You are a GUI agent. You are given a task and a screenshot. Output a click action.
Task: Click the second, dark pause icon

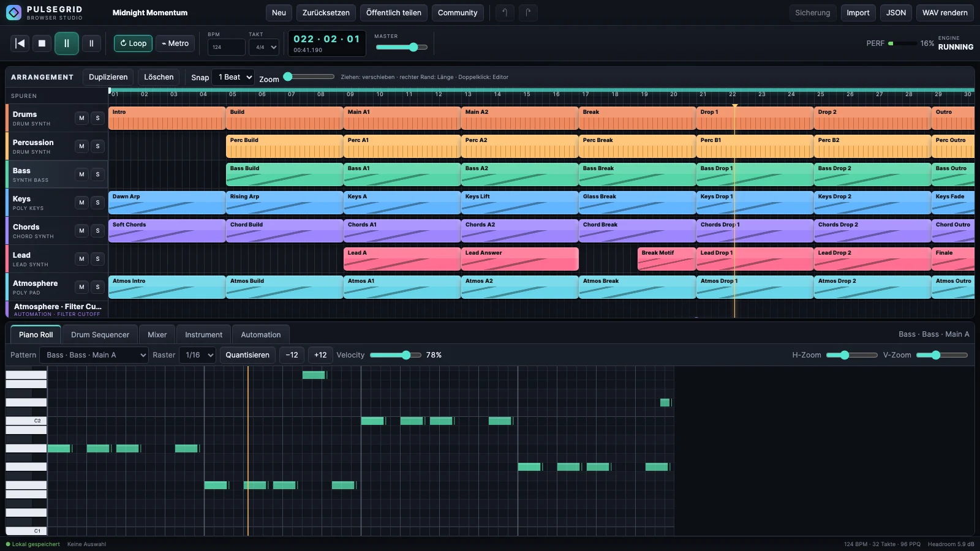(91, 43)
